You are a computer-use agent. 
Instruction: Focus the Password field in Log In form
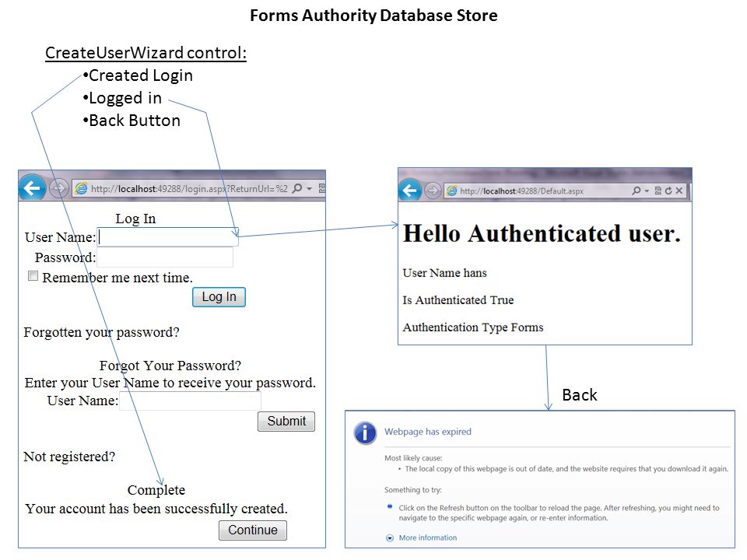point(165,257)
